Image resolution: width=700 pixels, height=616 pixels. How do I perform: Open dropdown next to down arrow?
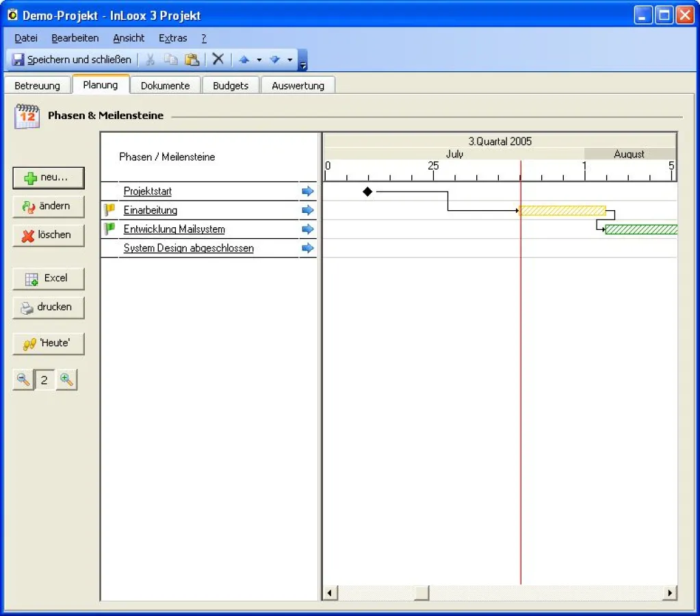click(289, 60)
